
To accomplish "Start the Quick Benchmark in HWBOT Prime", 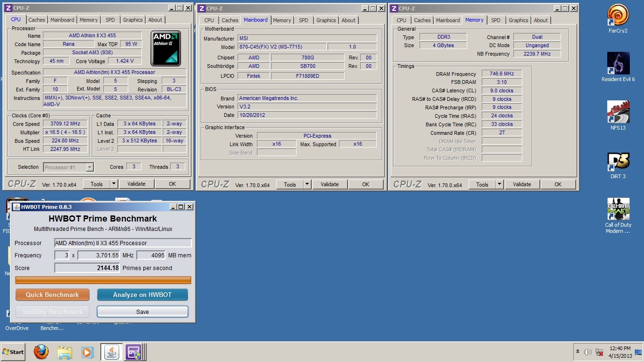I will click(x=52, y=295).
